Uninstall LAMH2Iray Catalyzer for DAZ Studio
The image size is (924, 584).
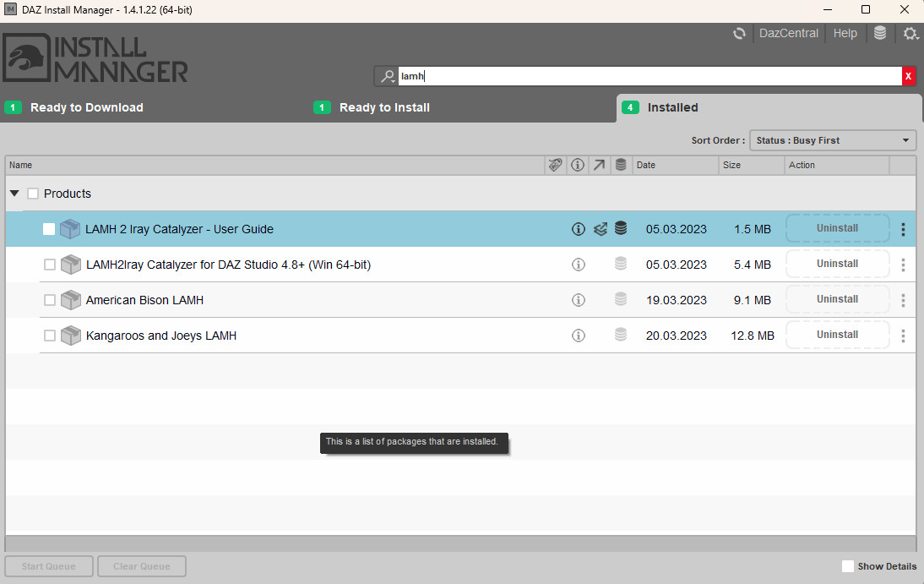(x=837, y=264)
